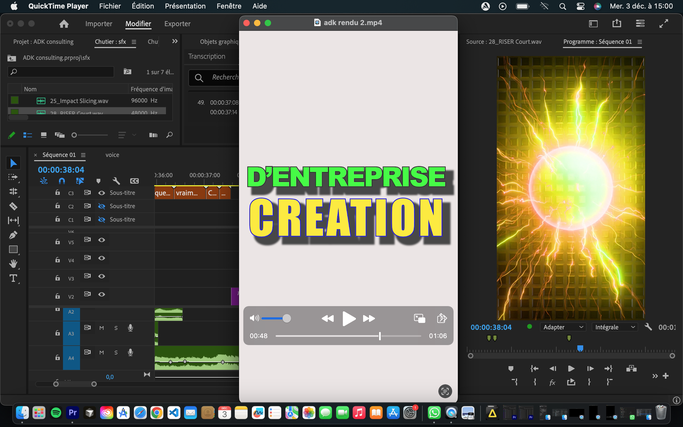This screenshot has width=683, height=427.
Task: Enable QuickTime picture-in-picture
Action: tap(419, 318)
